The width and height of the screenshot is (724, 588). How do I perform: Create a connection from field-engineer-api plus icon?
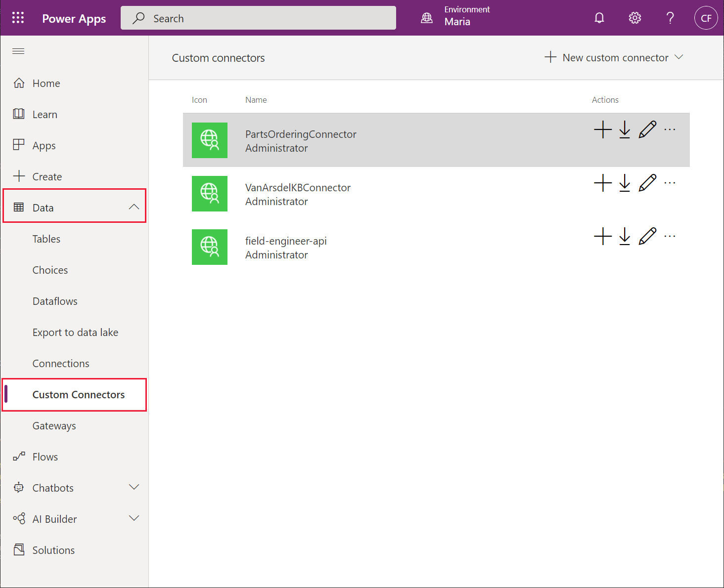602,236
